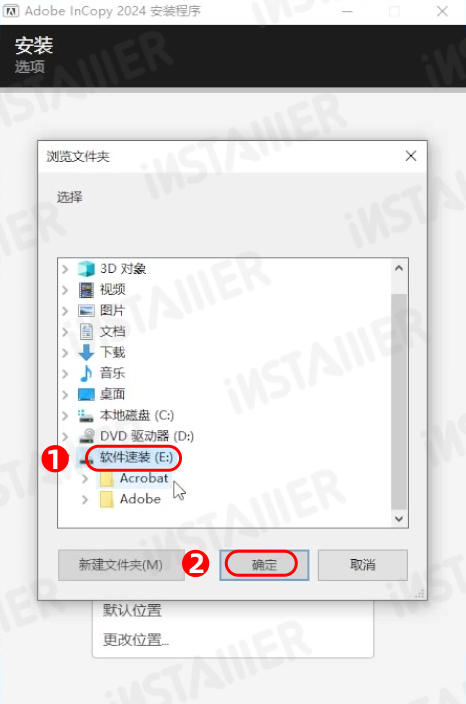The width and height of the screenshot is (466, 704).
Task: Expand the Acrobat folder chevron
Action: tap(85, 479)
